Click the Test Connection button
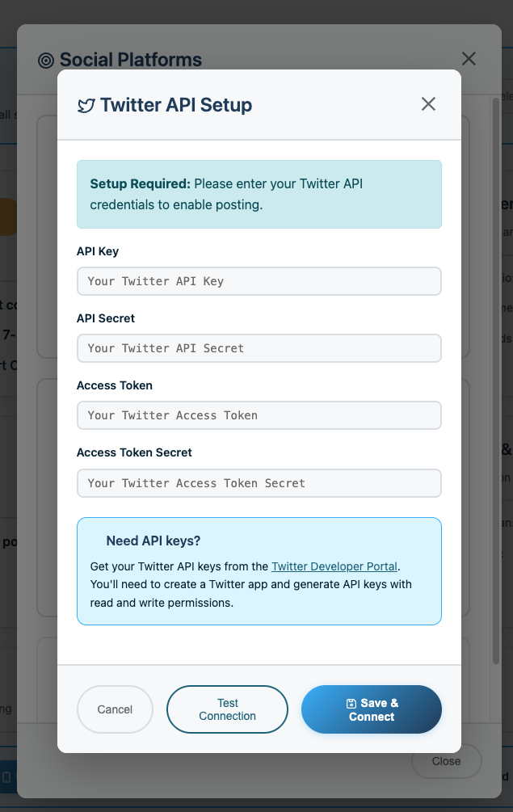 pos(227,709)
